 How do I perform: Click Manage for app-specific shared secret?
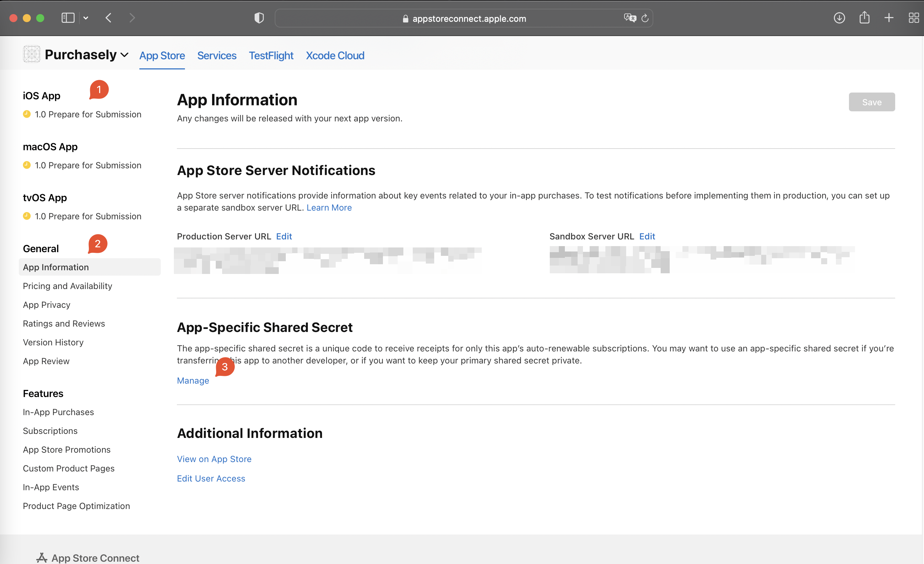[x=193, y=381]
